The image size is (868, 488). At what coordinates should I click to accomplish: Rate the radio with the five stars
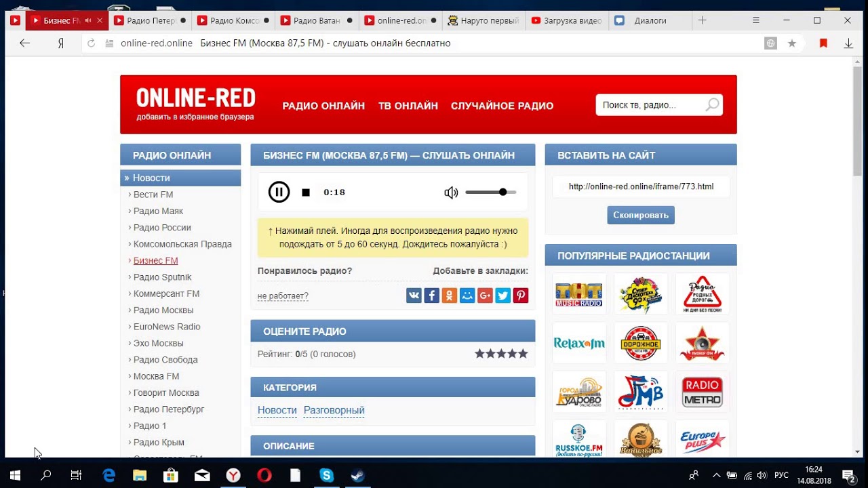[x=501, y=354]
